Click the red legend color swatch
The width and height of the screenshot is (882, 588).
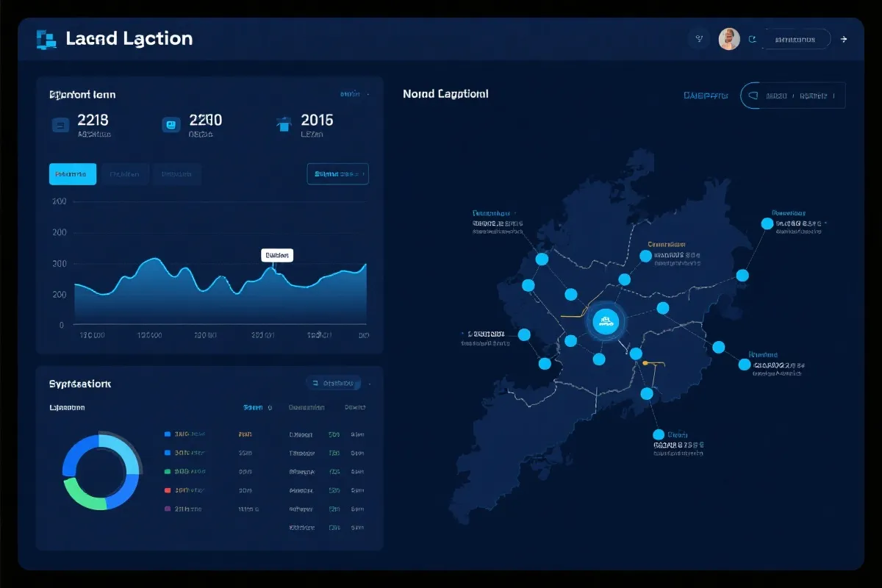click(x=168, y=490)
